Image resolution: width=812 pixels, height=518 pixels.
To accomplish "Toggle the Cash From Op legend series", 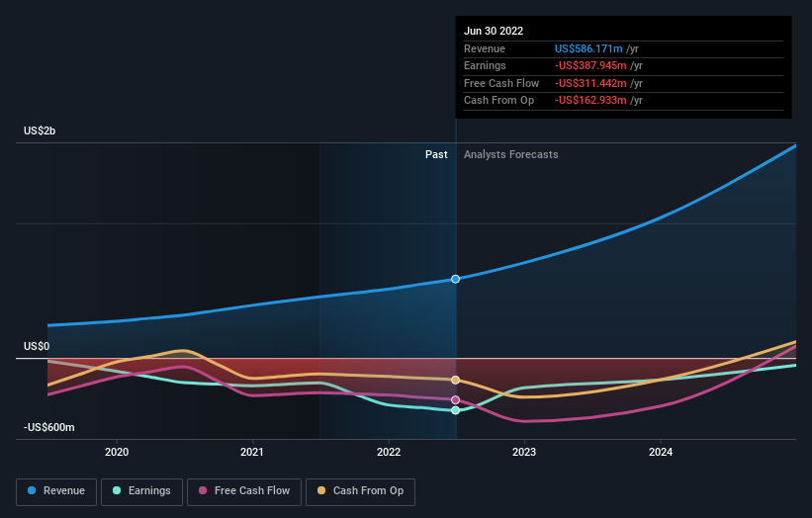I will pos(360,491).
